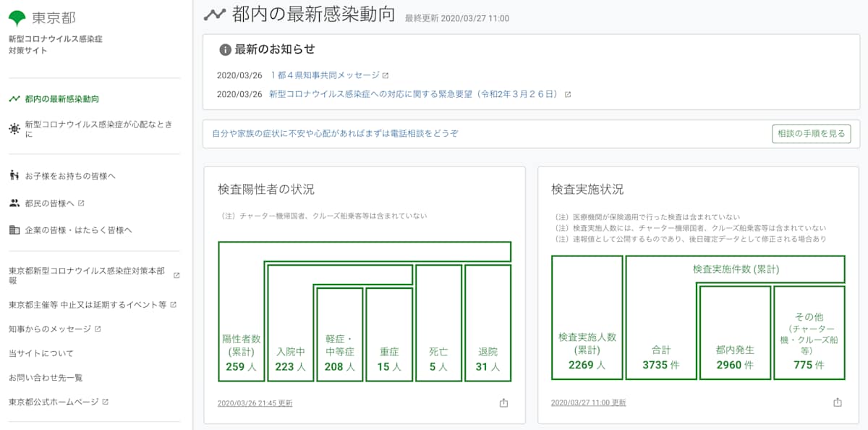Open 当サイトについて page
This screenshot has height=430, width=868.
point(41,353)
